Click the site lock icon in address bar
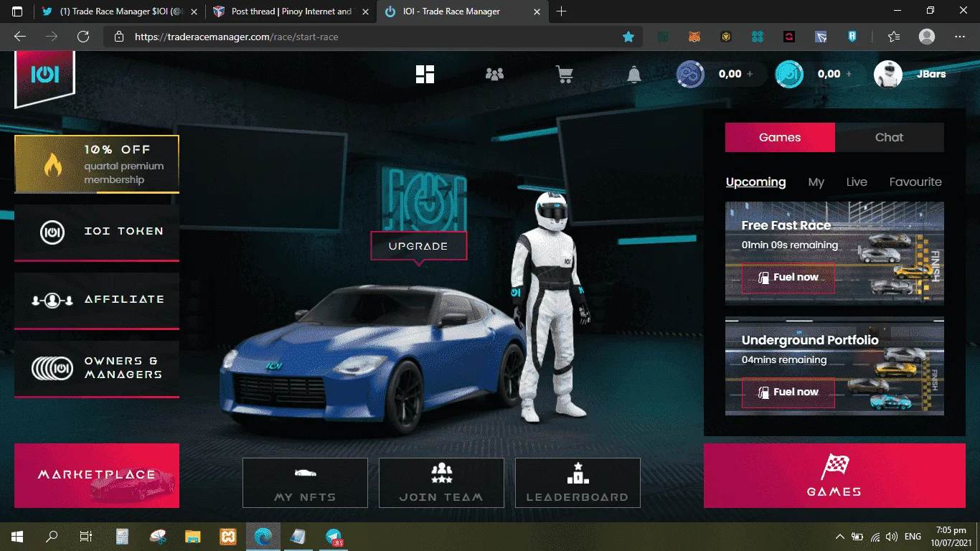980x551 pixels. pos(119,37)
